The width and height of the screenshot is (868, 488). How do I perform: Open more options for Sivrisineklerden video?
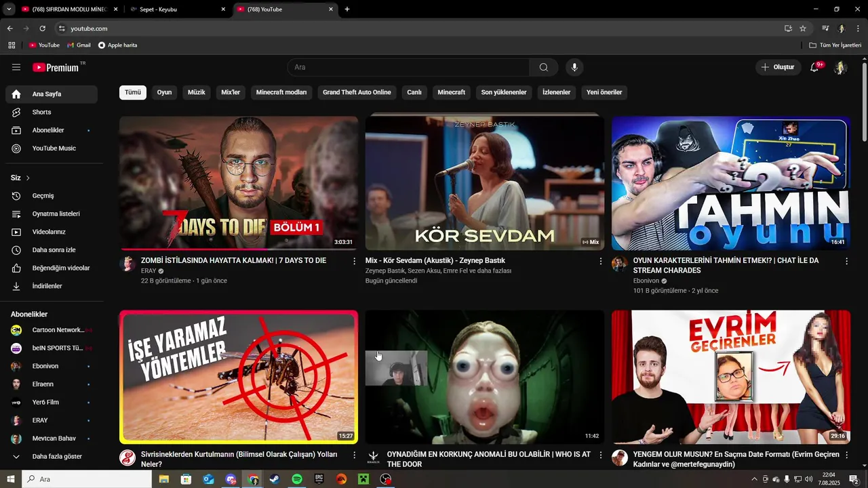click(x=354, y=455)
